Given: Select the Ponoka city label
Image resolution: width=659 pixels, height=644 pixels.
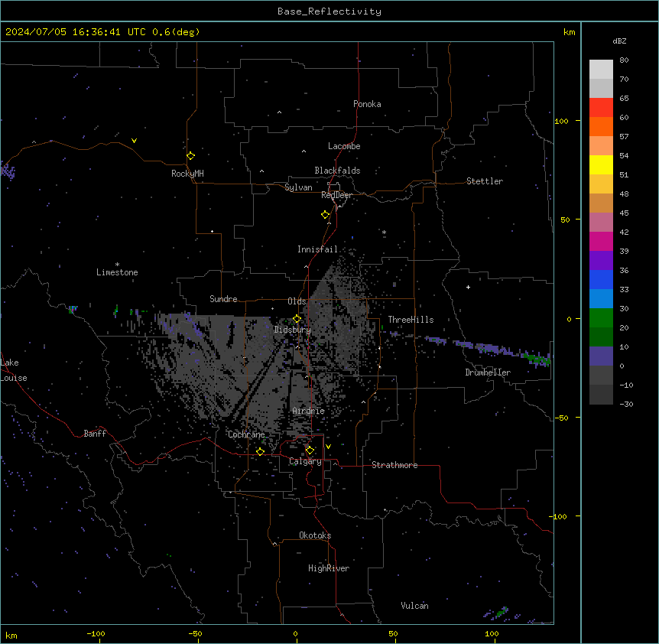Looking at the screenshot, I should [x=367, y=104].
